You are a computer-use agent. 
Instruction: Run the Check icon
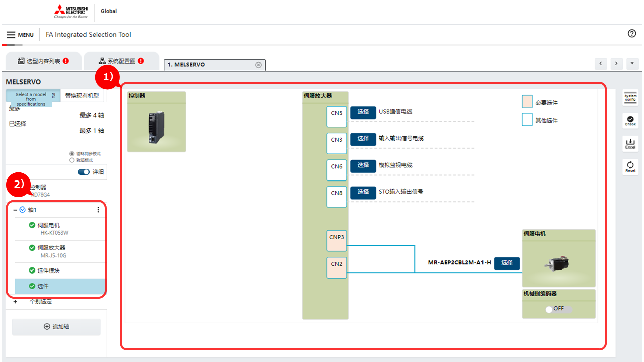coord(630,121)
